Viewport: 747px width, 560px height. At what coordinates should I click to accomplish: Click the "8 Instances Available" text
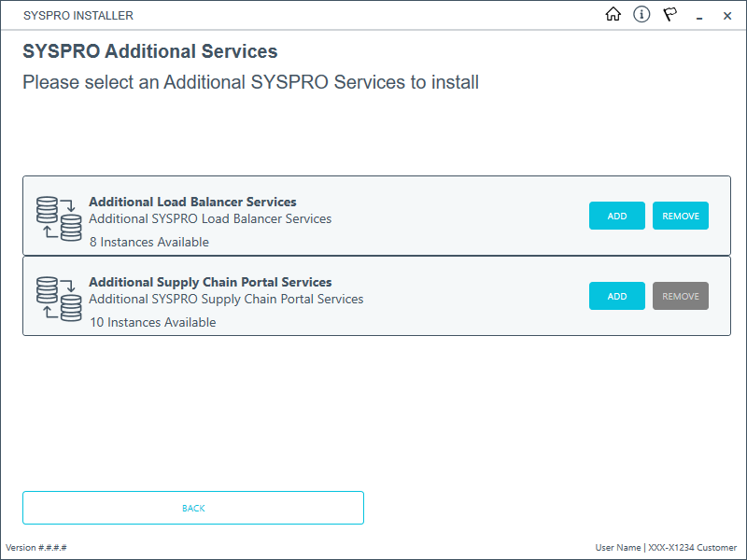pyautogui.click(x=148, y=242)
